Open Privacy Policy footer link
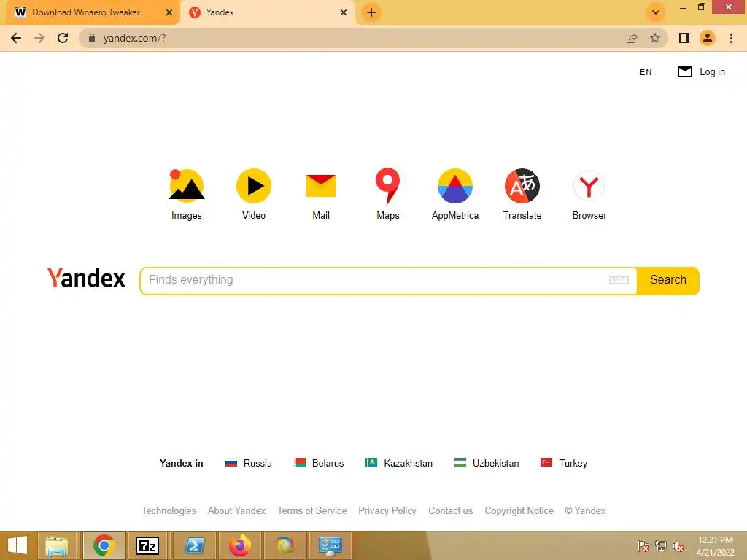The width and height of the screenshot is (747, 560). click(x=387, y=510)
